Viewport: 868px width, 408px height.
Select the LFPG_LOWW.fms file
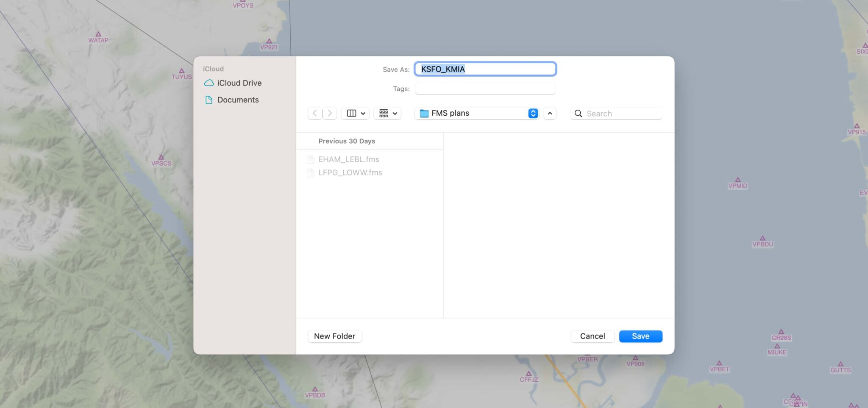tap(350, 172)
